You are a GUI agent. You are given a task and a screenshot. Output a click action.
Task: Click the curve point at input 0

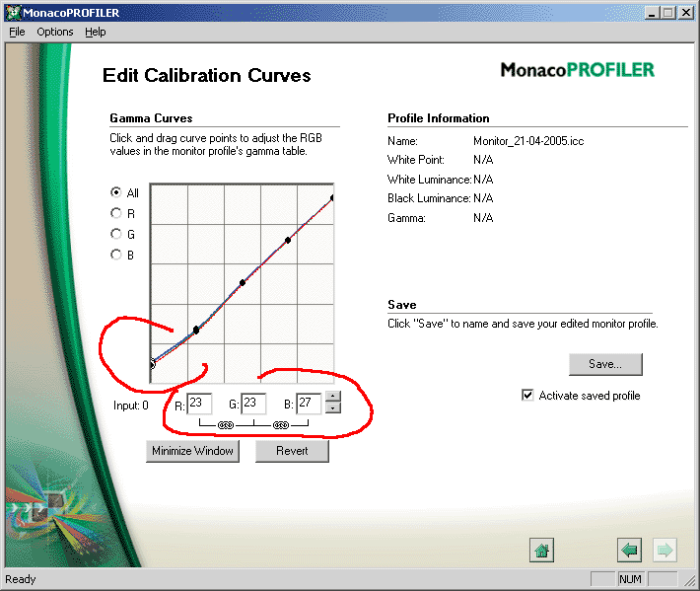coord(152,364)
